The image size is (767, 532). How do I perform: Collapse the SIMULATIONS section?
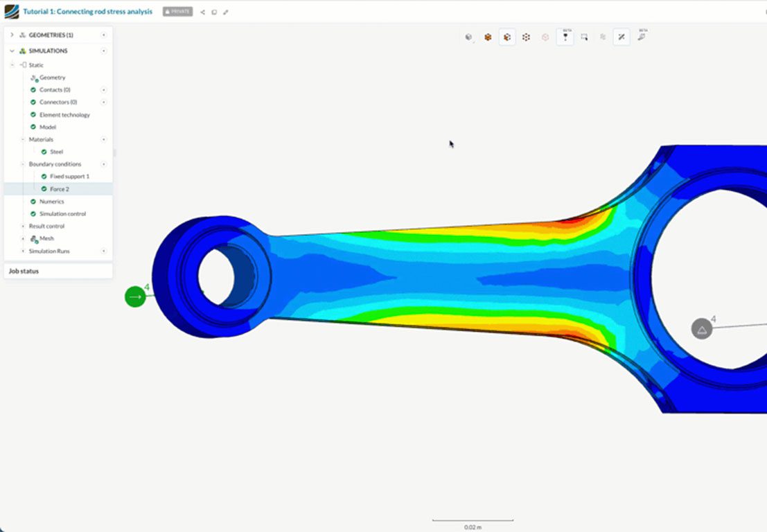click(x=12, y=51)
